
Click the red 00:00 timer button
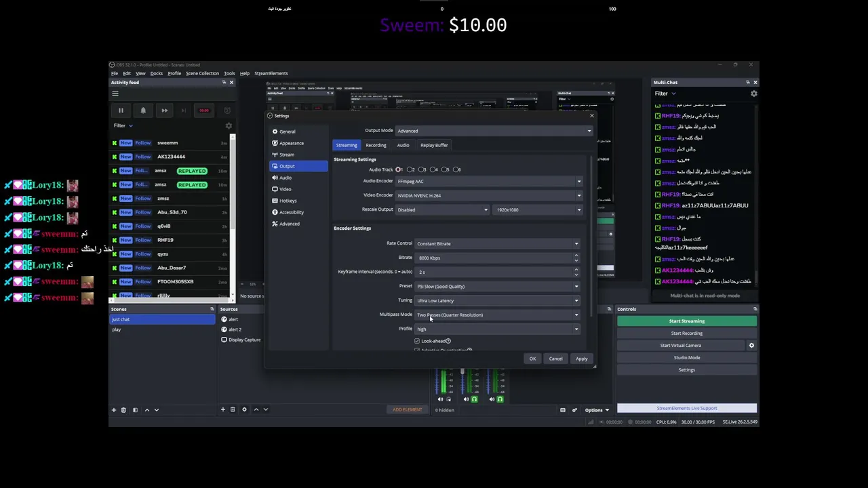click(x=204, y=110)
